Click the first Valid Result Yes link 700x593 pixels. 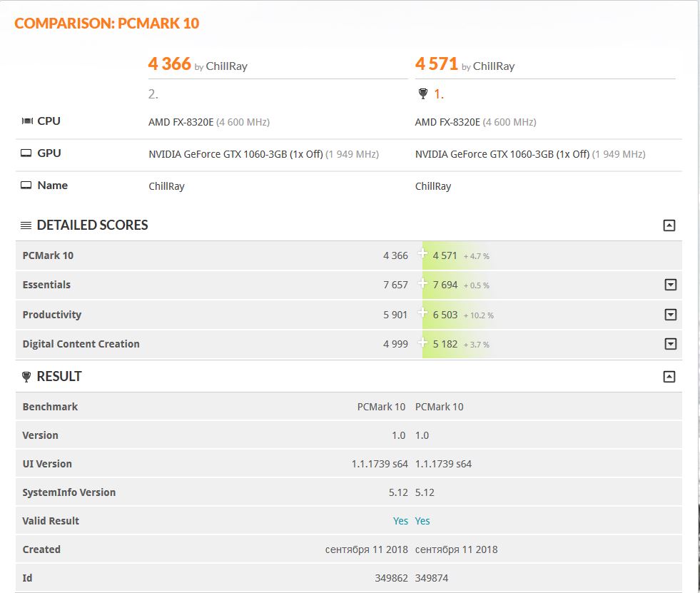(x=400, y=521)
